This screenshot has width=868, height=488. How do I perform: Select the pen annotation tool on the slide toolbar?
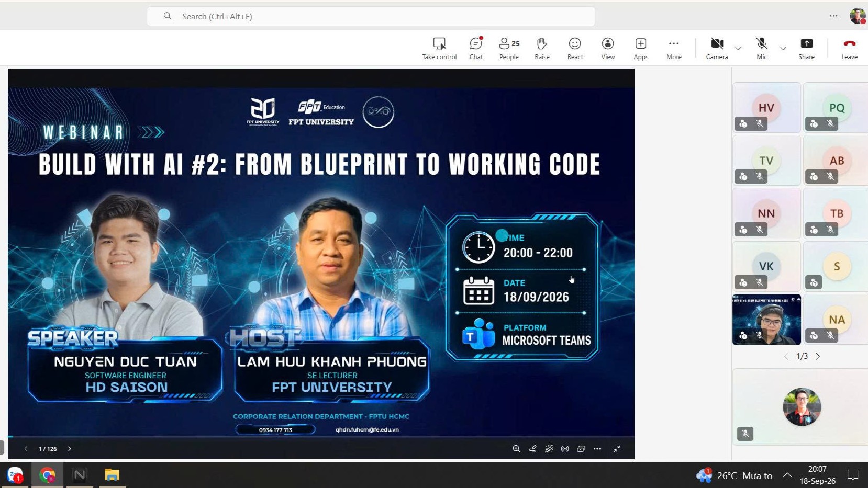pos(532,449)
